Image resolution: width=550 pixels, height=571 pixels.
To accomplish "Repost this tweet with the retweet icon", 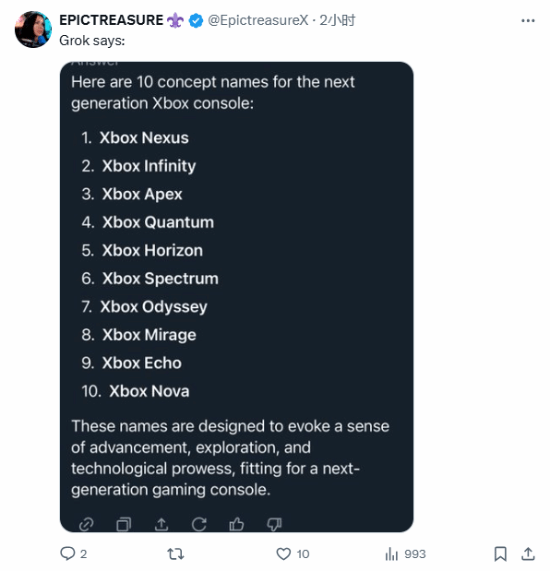I will tap(176, 554).
